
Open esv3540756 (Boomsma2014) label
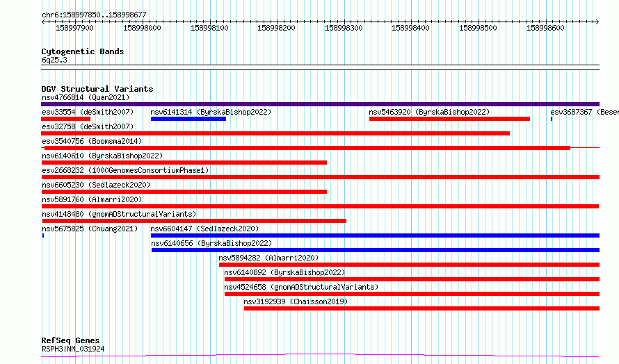tap(92, 141)
